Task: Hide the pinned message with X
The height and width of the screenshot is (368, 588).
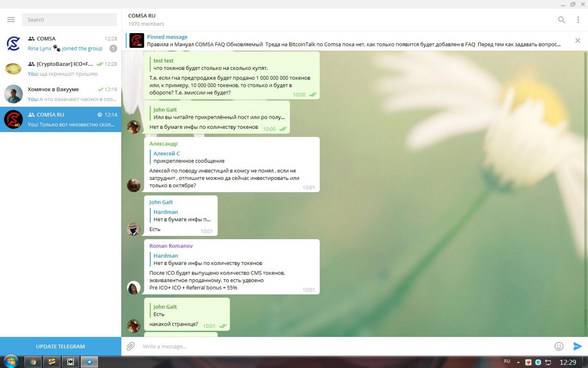Action: pos(578,40)
